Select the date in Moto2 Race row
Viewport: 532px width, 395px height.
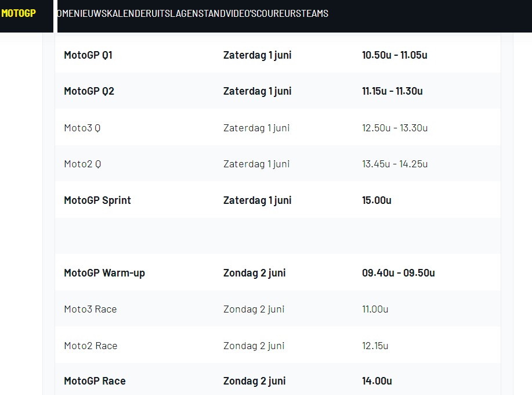(x=254, y=346)
